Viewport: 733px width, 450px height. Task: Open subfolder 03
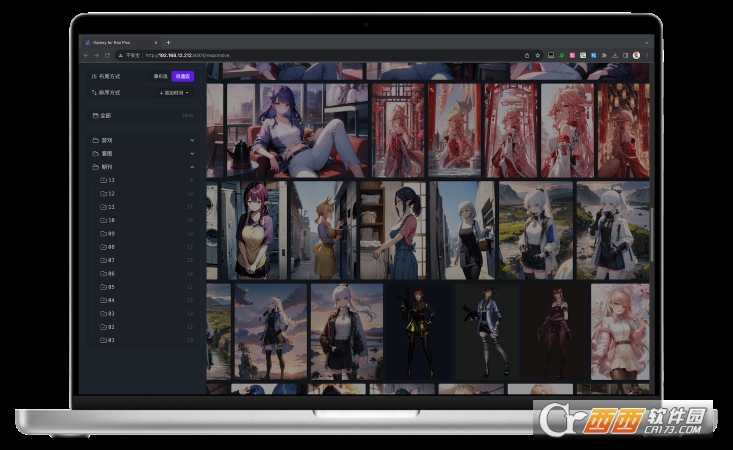pos(147,314)
